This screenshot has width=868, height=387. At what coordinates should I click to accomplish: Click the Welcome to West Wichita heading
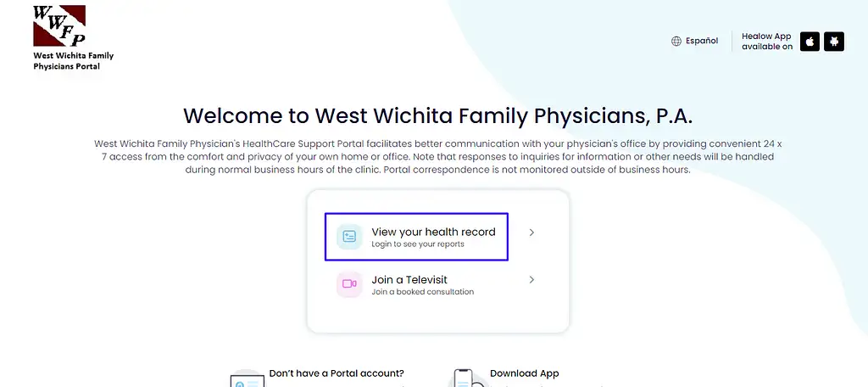point(438,116)
